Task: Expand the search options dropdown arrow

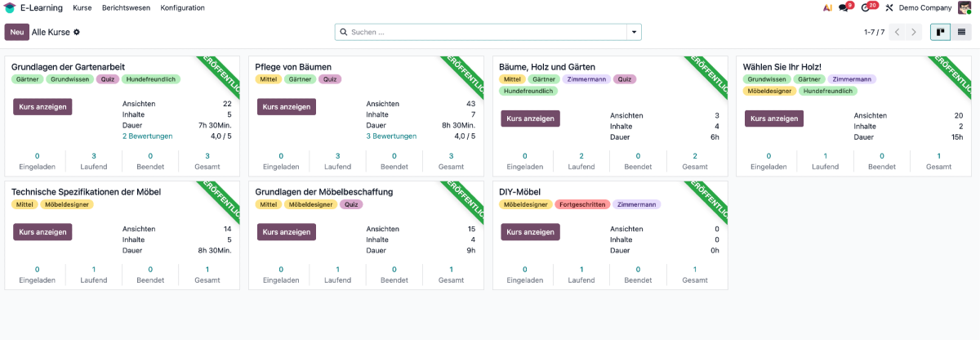Action: [x=634, y=32]
